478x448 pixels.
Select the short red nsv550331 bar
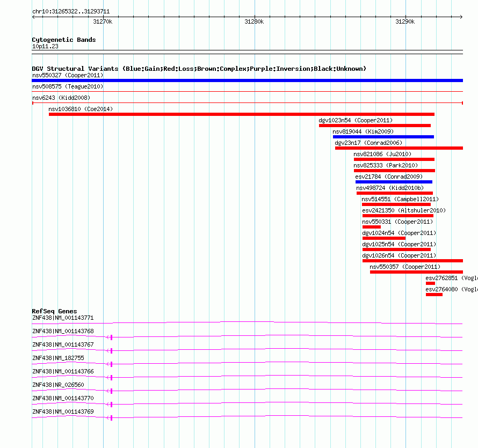(x=372, y=227)
